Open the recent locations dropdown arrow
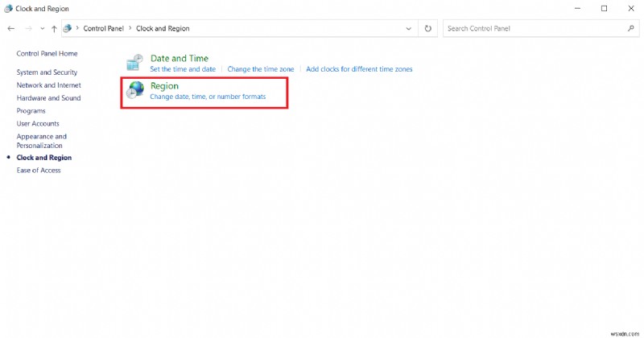The height and width of the screenshot is (338, 644). tap(42, 28)
